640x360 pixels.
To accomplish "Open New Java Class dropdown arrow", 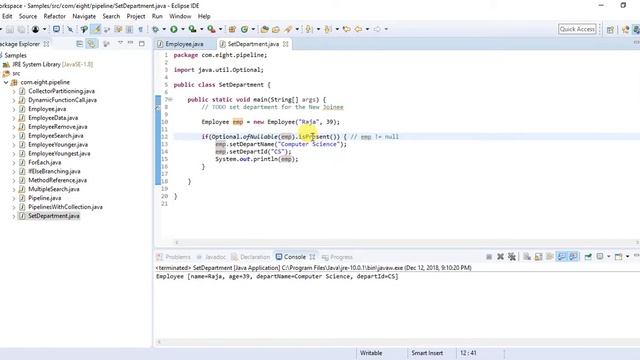I will pos(253,29).
